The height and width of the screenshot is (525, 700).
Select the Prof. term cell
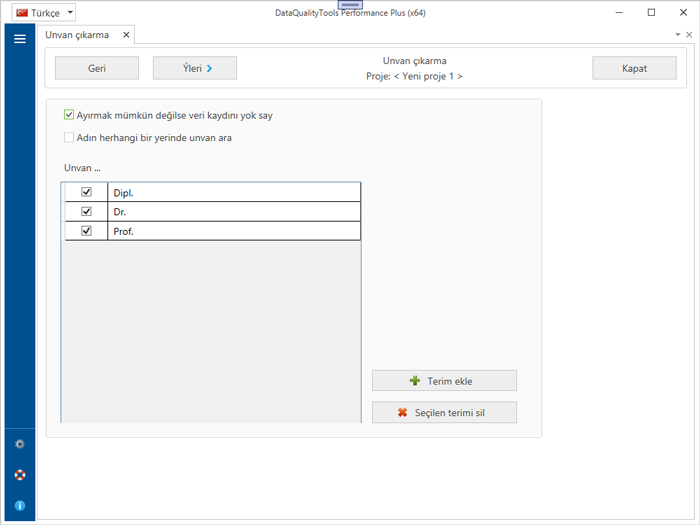click(x=234, y=231)
